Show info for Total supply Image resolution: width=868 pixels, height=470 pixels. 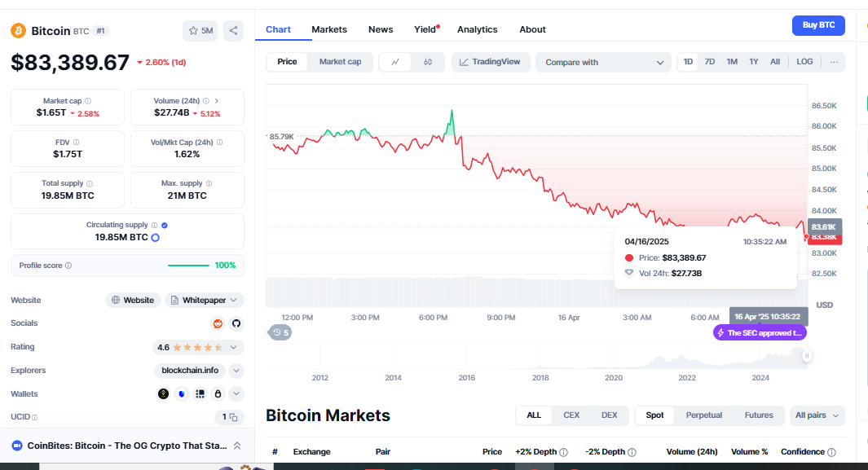point(90,183)
